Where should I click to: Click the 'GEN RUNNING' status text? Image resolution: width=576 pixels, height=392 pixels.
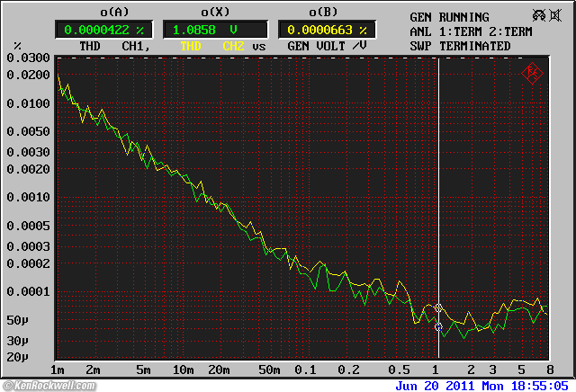click(x=449, y=17)
